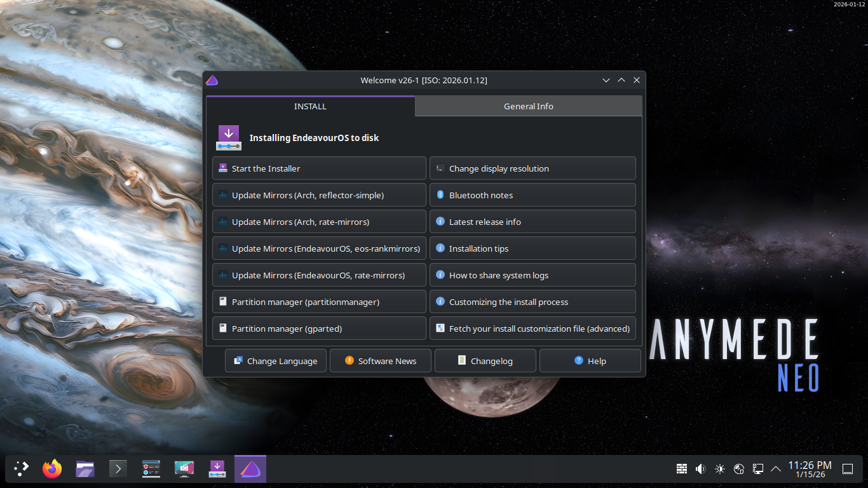Viewport: 868px width, 488px height.
Task: Open the volume control in the system tray
Action: pos(701,469)
